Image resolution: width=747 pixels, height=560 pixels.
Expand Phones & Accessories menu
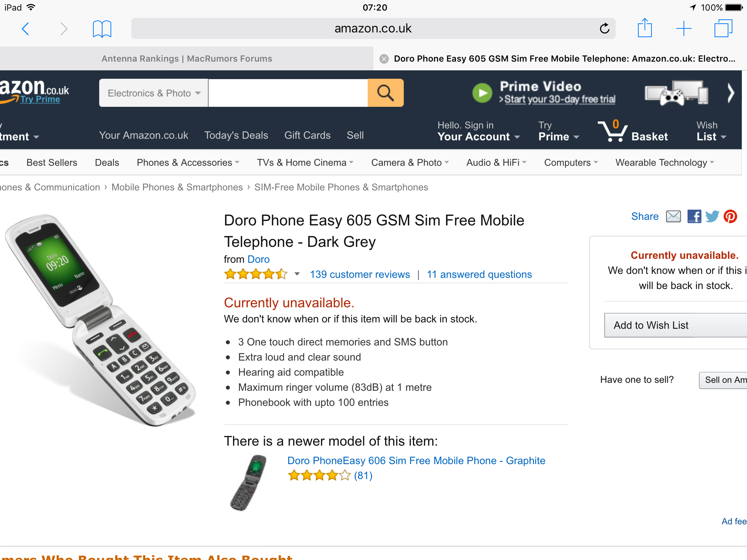188,163
